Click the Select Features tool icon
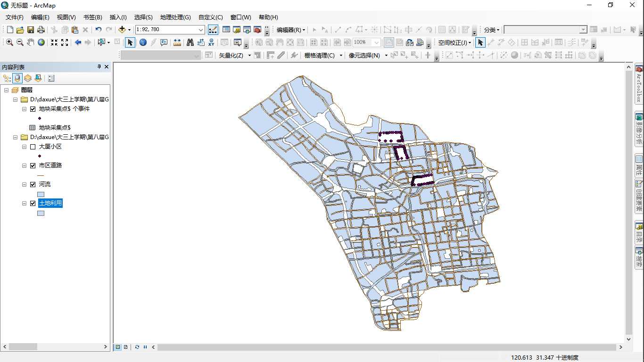The image size is (644, 362). [x=101, y=42]
